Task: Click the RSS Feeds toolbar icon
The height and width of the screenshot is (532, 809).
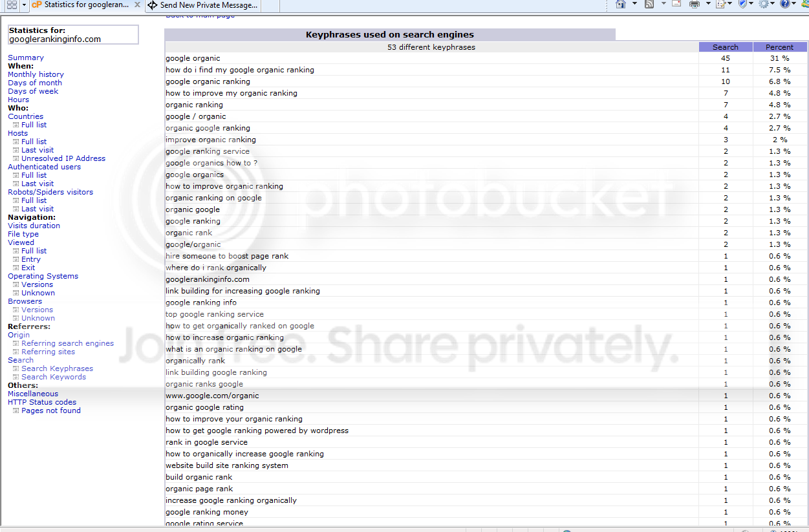Action: coord(649,4)
